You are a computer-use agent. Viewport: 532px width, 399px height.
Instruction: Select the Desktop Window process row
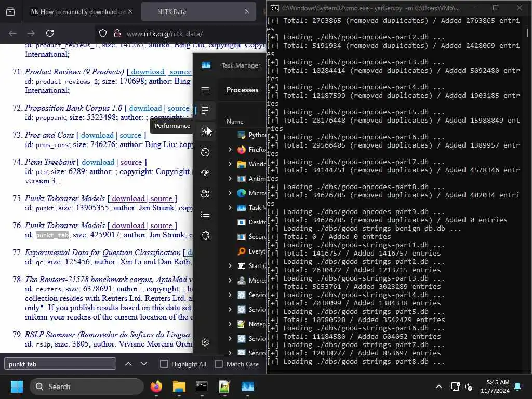[x=243, y=222]
